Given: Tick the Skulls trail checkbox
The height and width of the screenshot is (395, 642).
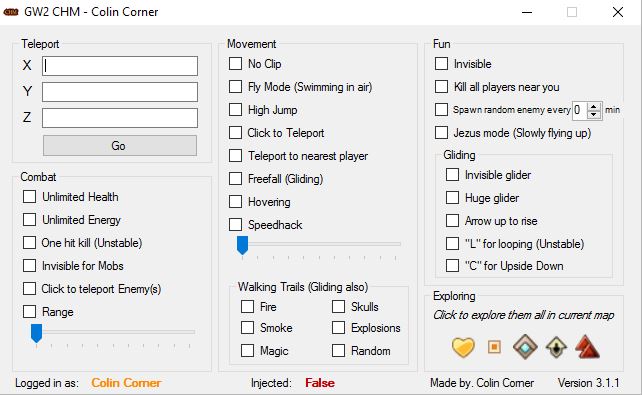Looking at the screenshot, I should pos(339,307).
